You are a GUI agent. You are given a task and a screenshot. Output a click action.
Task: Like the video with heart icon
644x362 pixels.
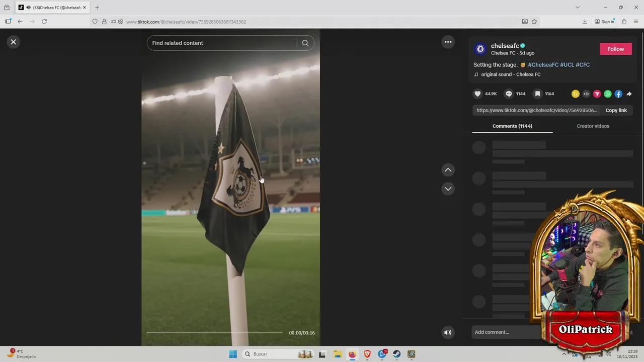pos(477,94)
